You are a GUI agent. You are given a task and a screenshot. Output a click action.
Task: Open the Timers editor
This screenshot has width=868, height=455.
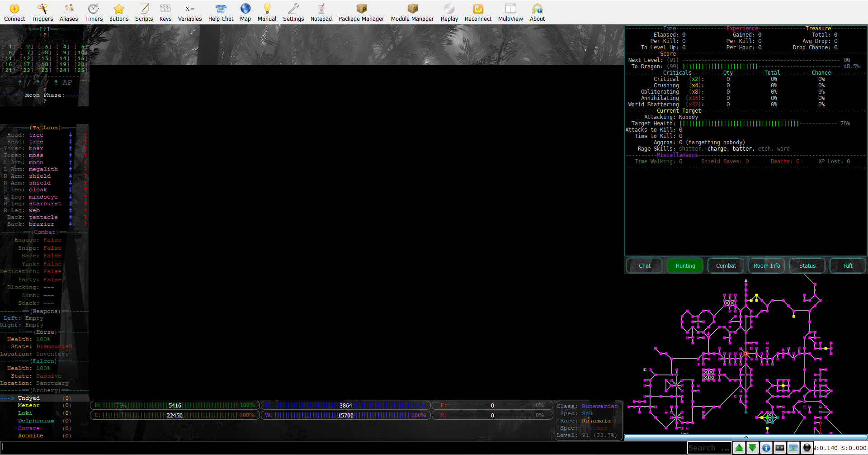coord(94,13)
